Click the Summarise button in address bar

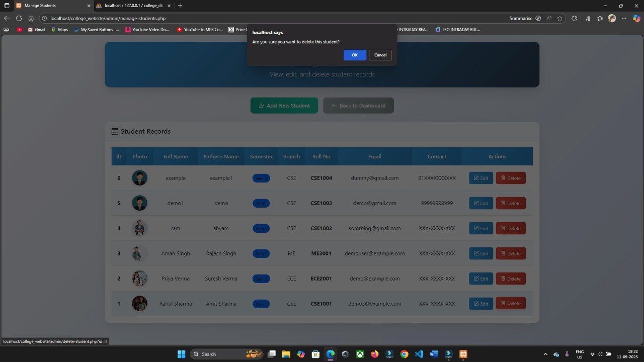pos(521,18)
